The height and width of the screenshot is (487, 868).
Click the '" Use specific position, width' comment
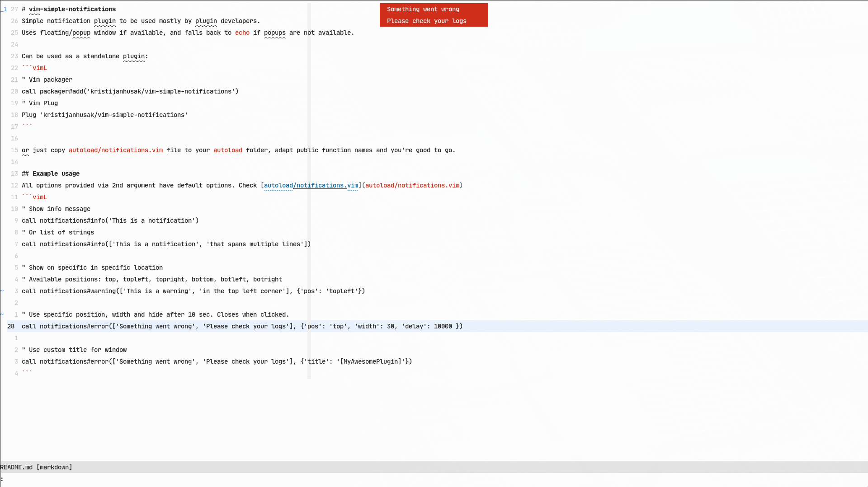pyautogui.click(x=156, y=314)
